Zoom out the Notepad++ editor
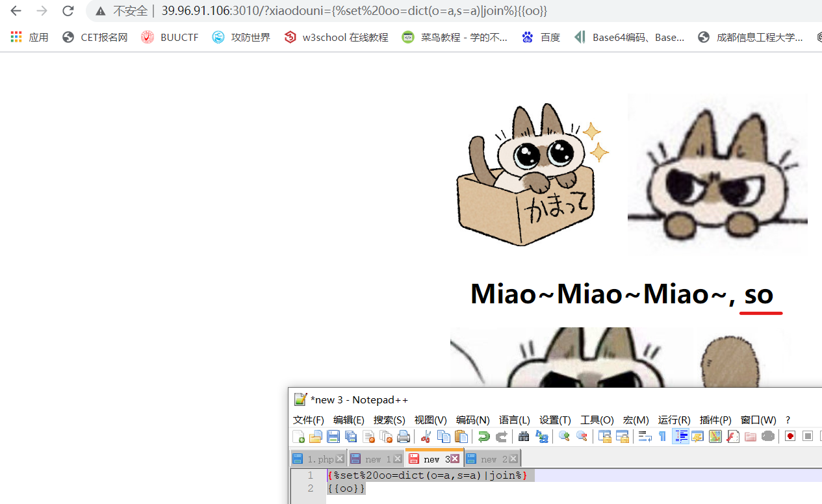The image size is (822, 504). [x=582, y=436]
